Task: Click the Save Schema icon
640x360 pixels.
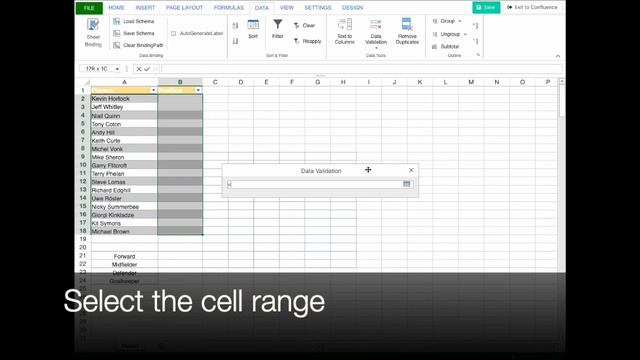Action: pyautogui.click(x=117, y=33)
